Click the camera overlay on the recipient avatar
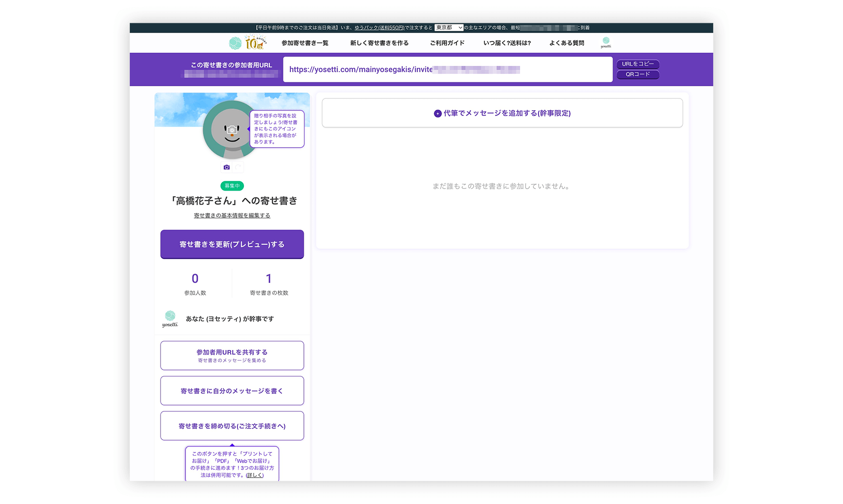Viewport: 843px width, 504px height. click(x=232, y=130)
